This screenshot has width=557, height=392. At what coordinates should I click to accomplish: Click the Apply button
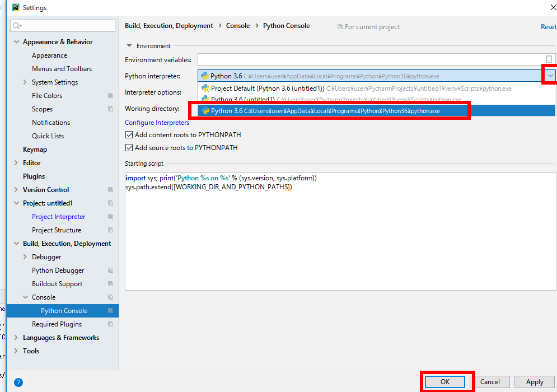[x=535, y=382]
